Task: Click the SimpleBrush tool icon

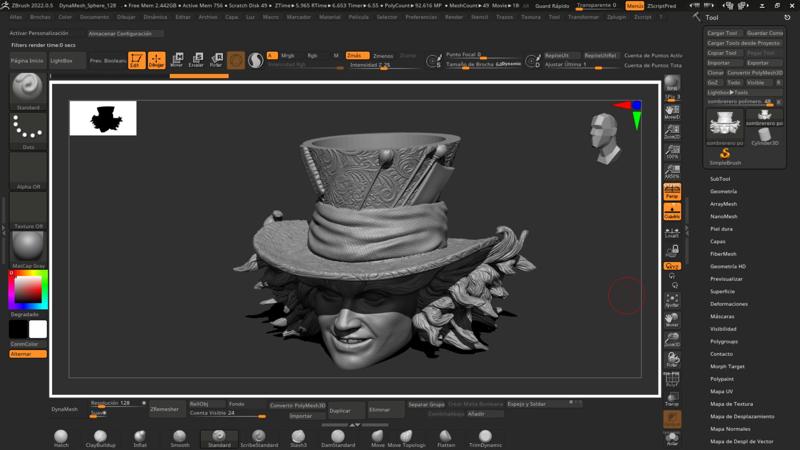Action: coord(725,155)
